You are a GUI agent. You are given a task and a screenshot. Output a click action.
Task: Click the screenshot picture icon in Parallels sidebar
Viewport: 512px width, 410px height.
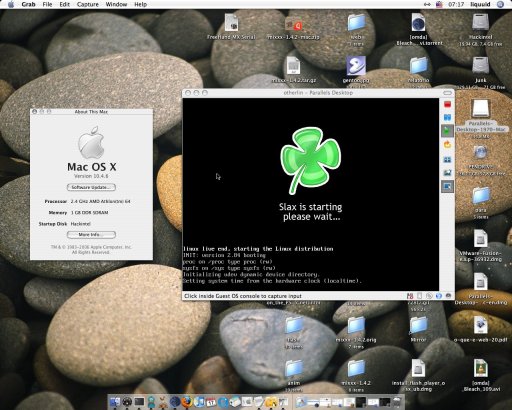point(447,173)
